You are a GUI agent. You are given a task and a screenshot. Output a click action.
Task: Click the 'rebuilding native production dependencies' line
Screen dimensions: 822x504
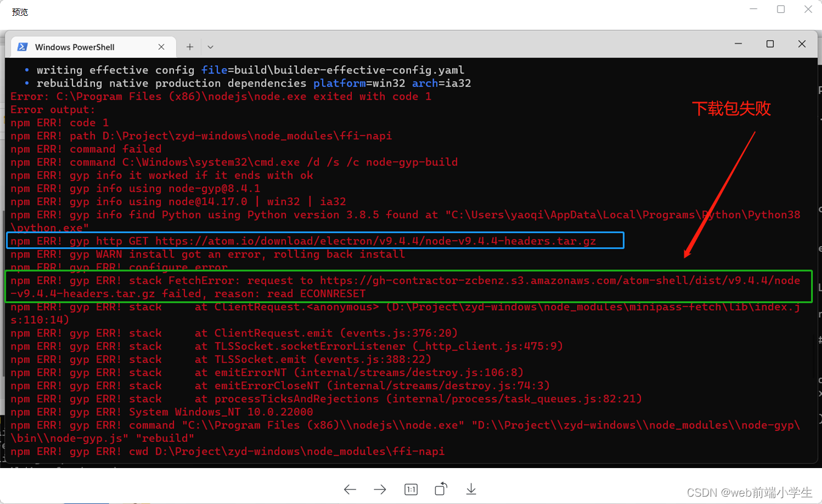pyautogui.click(x=248, y=83)
